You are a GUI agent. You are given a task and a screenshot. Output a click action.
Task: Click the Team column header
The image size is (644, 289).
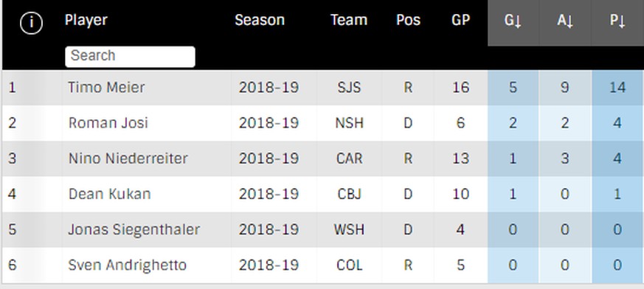(349, 20)
